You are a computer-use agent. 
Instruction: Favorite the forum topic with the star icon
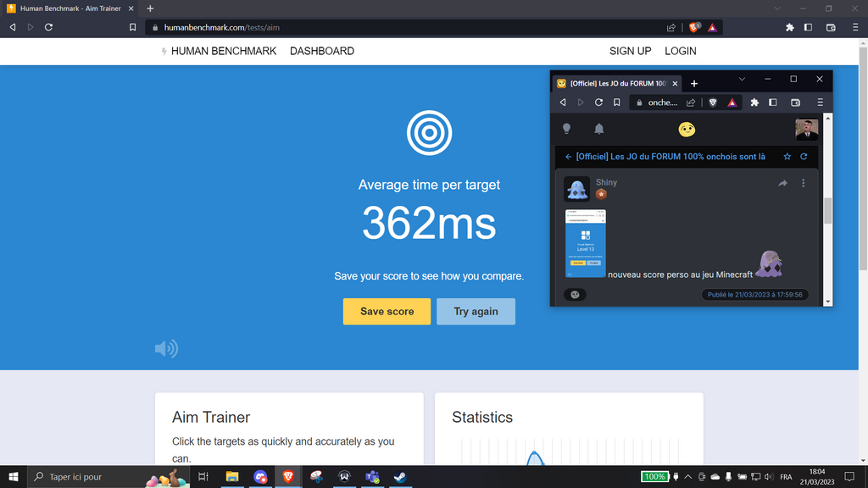[787, 157]
